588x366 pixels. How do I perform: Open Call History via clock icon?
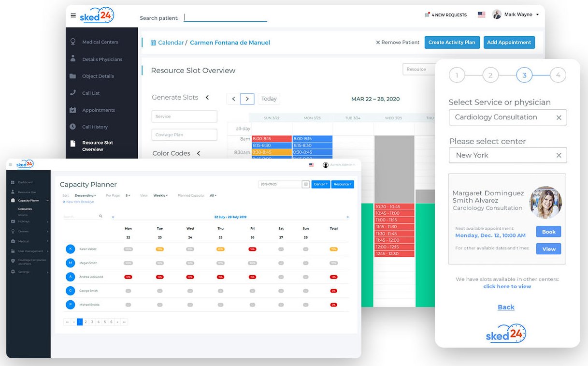pos(73,127)
